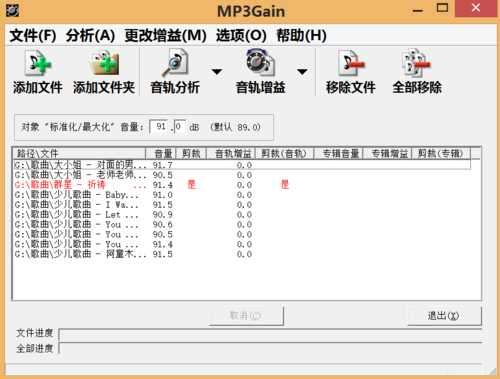Sort by 专辑音量 column header
This screenshot has height=379, width=500.
click(338, 154)
